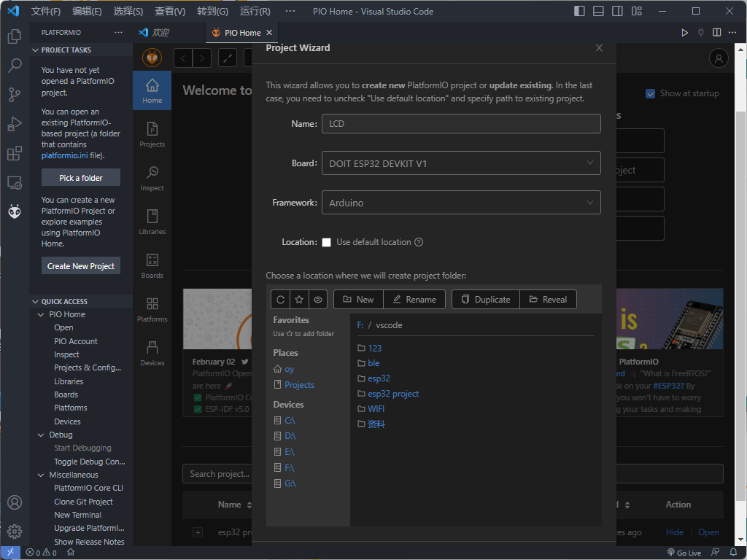The width and height of the screenshot is (747, 560).
Task: Open Clone Git Project in Quick Access
Action: click(83, 502)
